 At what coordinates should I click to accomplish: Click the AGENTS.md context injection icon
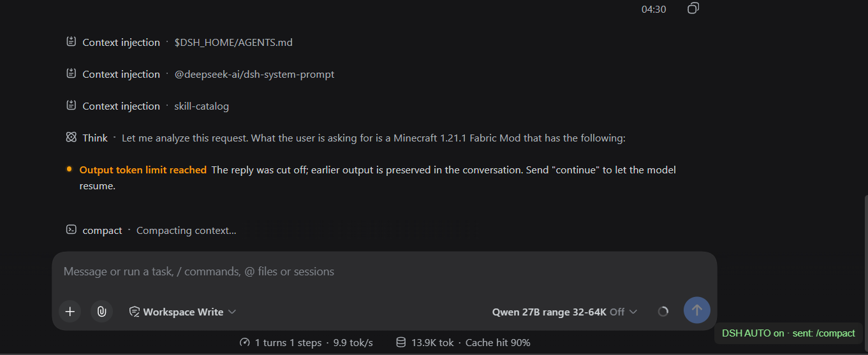71,41
